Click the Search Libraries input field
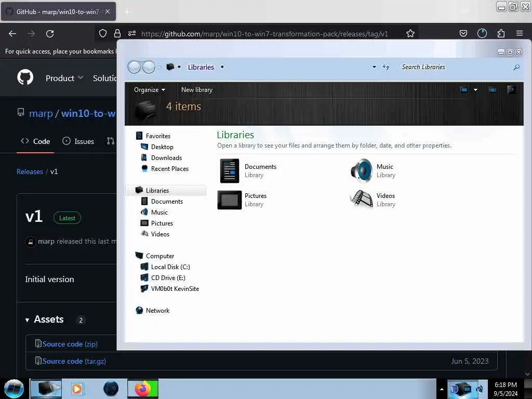Screen dimensions: 532x399 pos(455,67)
